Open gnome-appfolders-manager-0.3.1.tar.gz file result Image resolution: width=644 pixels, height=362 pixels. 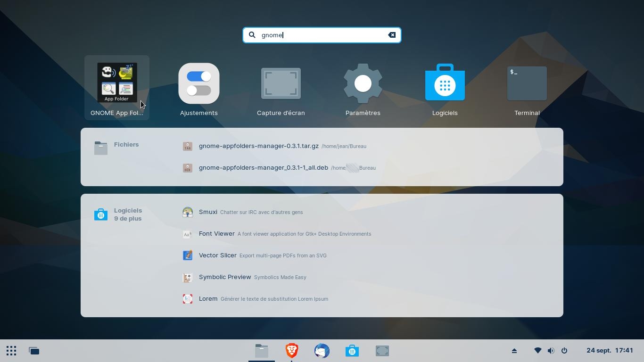click(258, 146)
